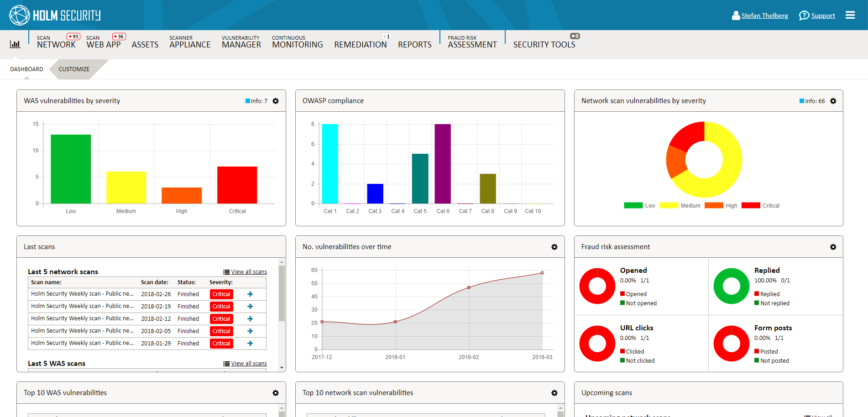Switch to the CUSTOMIZE tab
The image size is (868, 417).
[x=73, y=69]
